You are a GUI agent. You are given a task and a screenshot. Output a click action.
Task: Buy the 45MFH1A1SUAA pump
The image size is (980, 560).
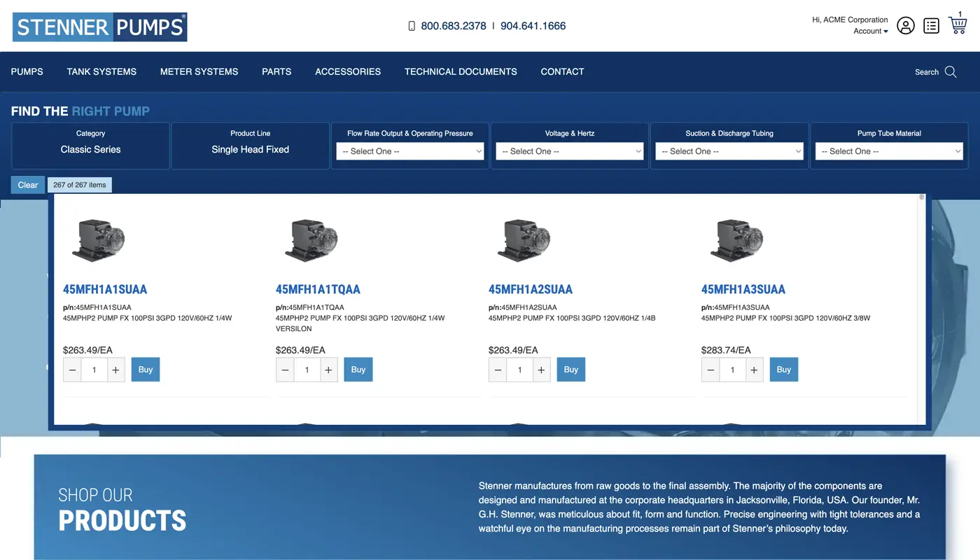[x=146, y=370]
